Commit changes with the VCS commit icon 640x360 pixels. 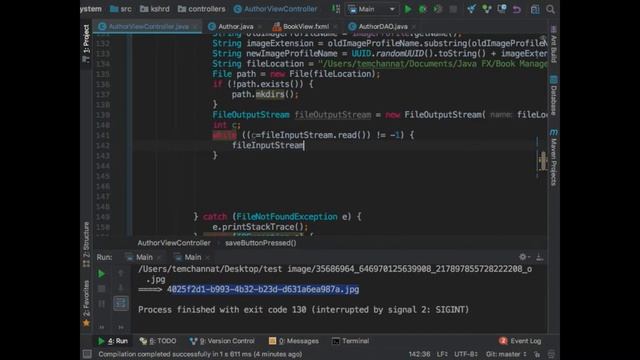(x=487, y=9)
